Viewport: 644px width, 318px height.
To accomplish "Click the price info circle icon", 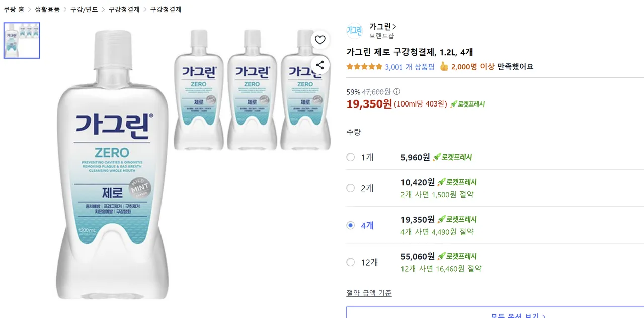I will [x=397, y=92].
